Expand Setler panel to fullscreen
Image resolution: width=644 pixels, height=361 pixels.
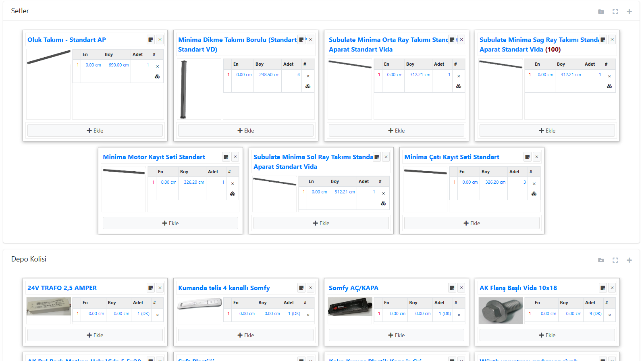click(615, 12)
